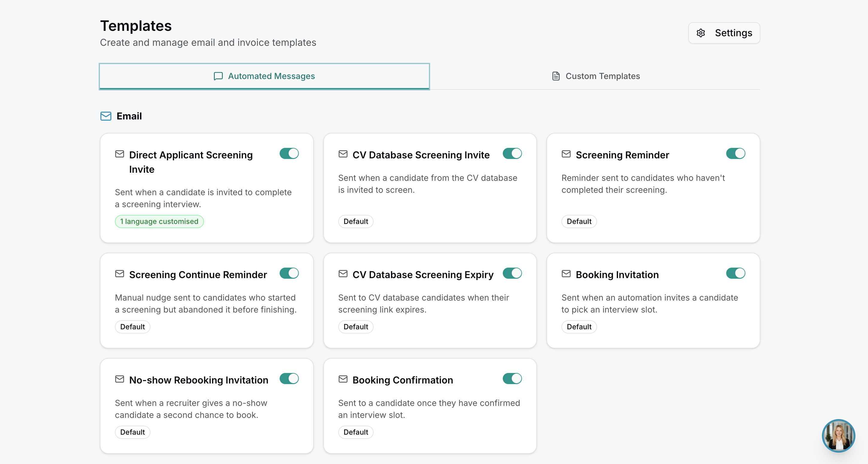Click the Settings gear icon
Screen dimensions: 868x464
tap(701, 33)
